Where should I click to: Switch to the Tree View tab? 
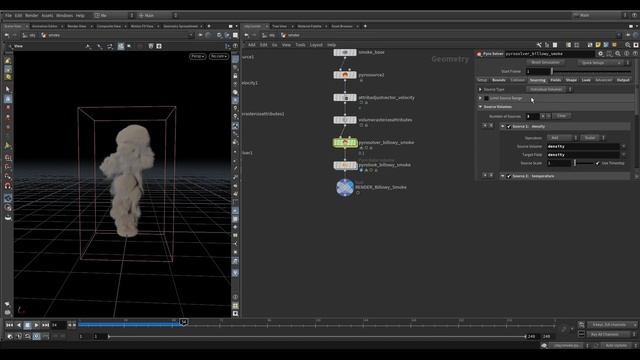coord(280,26)
